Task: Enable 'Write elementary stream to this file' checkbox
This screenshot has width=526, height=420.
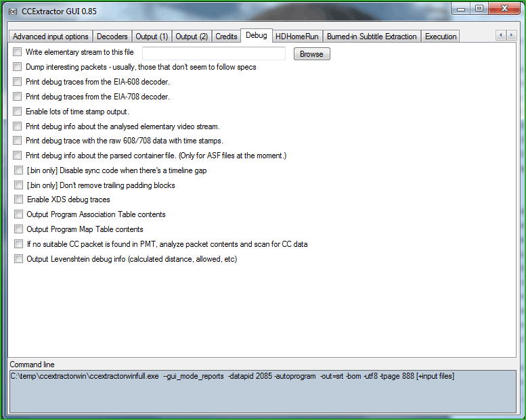Action: coord(18,52)
